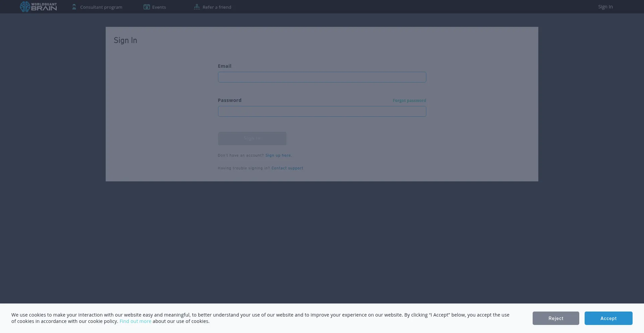
Task: Follow the Sign up here link
Action: pos(278,155)
